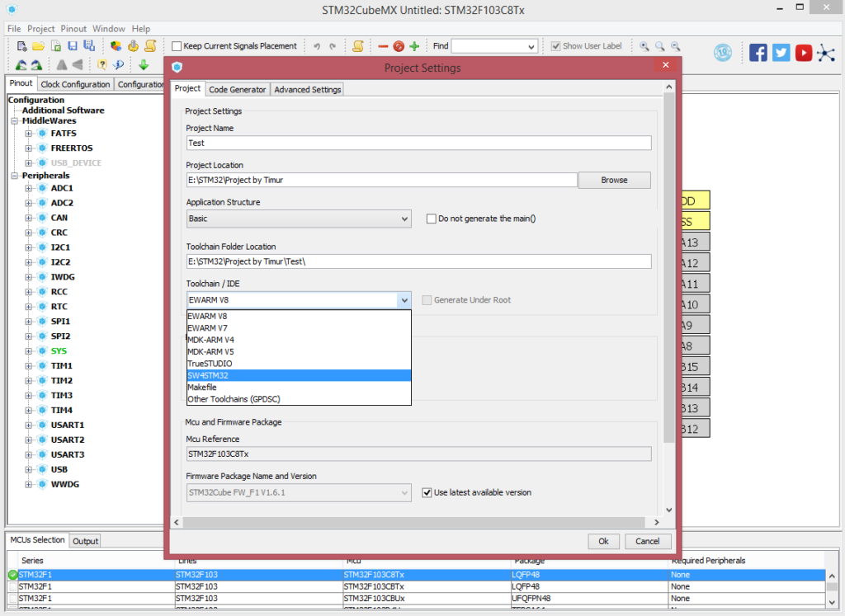845x616 pixels.
Task: Click the scroll icon next to the gear
Action: [150, 46]
